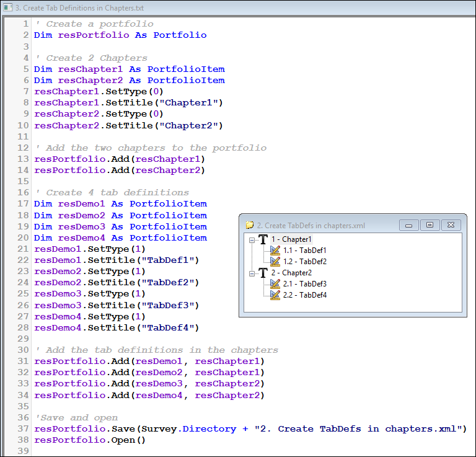Collapse the 1 - Chapter1 tree node
This screenshot has width=476, height=457.
pyautogui.click(x=252, y=240)
